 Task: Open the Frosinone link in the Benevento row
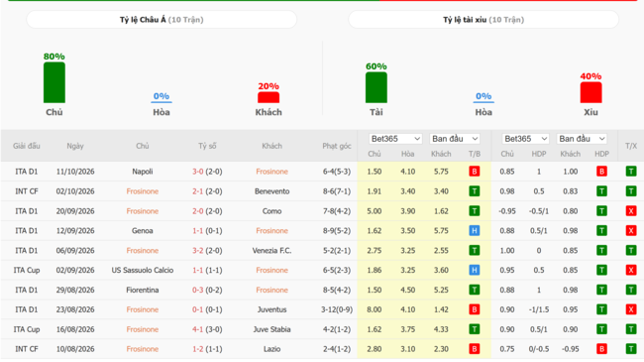pos(142,191)
